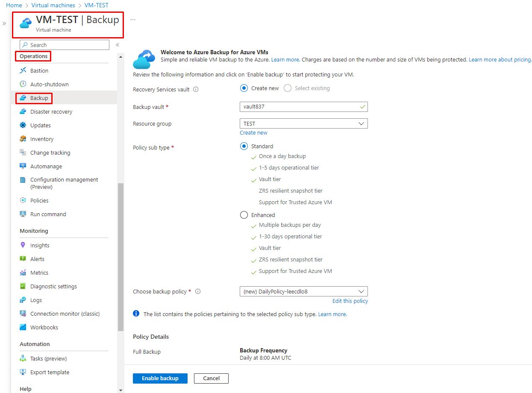Click Create new resource group link
Viewport: 532px width, 393px height.
(x=253, y=133)
